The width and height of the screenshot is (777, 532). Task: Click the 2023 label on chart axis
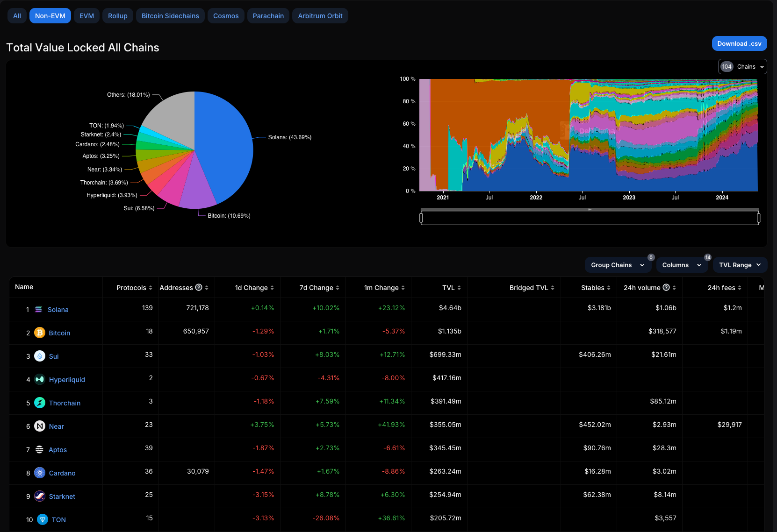pyautogui.click(x=629, y=198)
